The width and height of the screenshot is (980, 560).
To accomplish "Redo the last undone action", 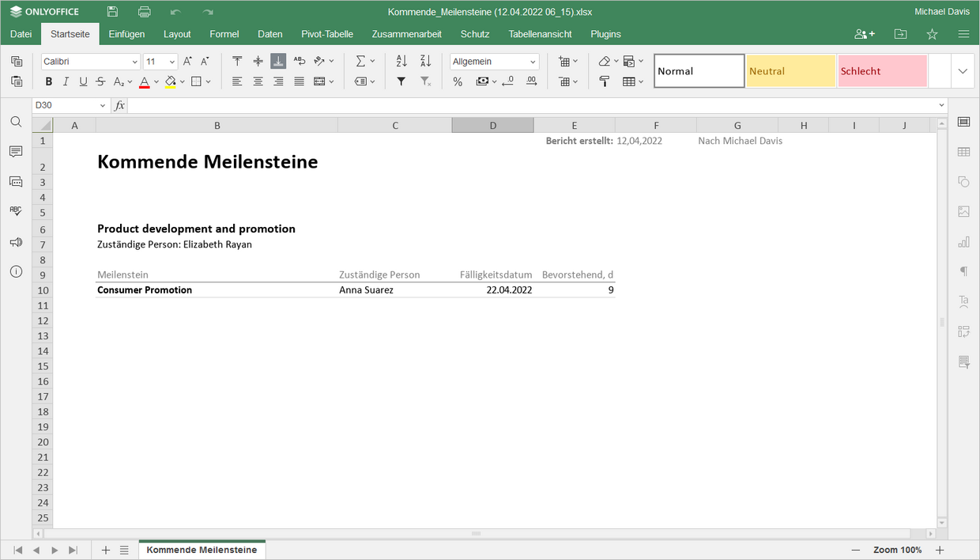I will pyautogui.click(x=208, y=12).
